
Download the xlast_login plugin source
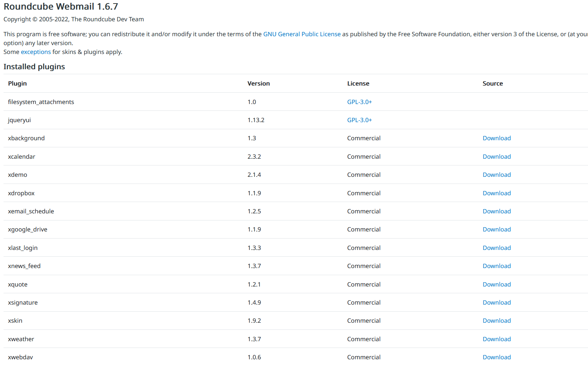point(497,248)
